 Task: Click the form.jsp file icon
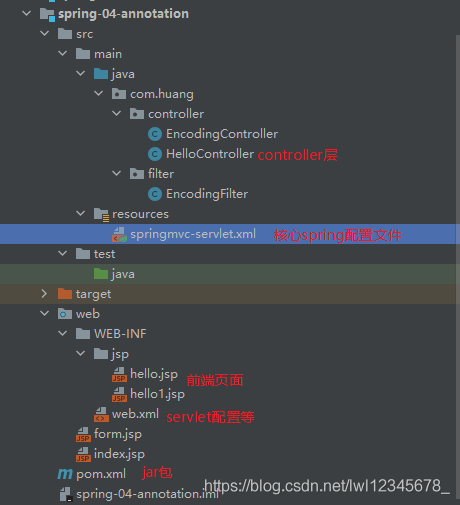pyautogui.click(x=83, y=434)
